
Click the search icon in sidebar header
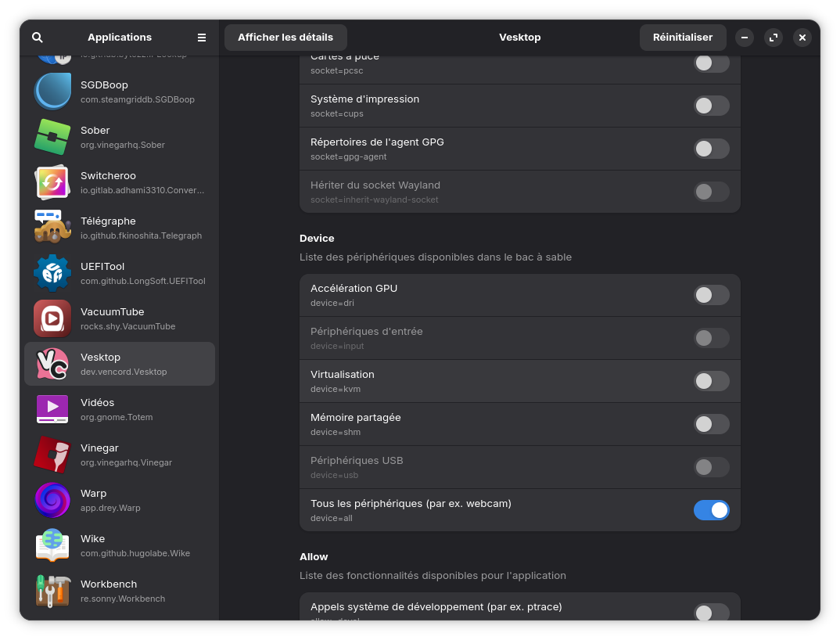tap(38, 38)
